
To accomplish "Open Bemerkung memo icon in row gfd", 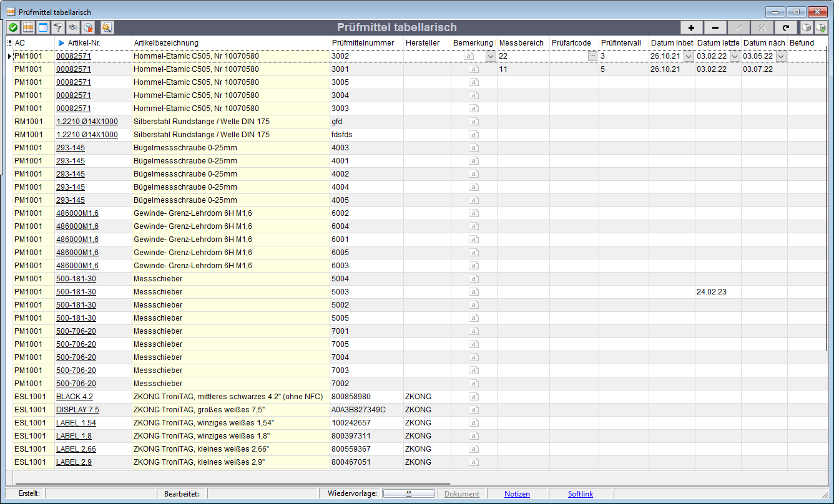I will [x=474, y=122].
